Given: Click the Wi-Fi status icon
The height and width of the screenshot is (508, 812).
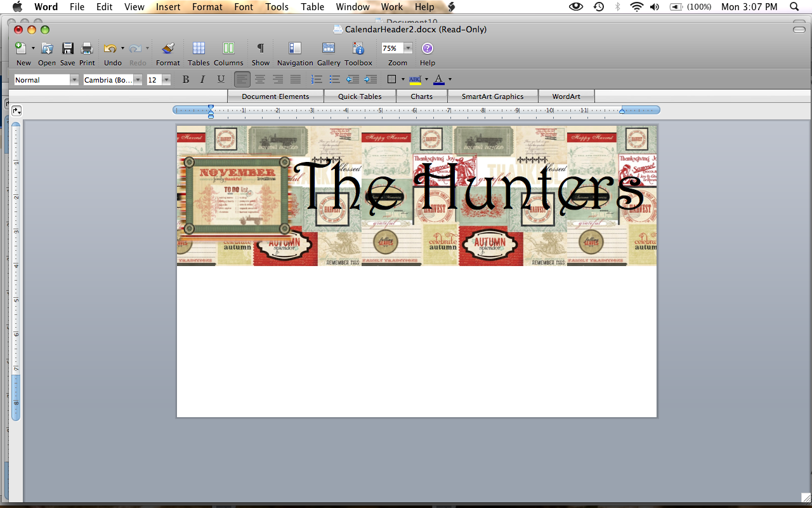Looking at the screenshot, I should coord(636,7).
